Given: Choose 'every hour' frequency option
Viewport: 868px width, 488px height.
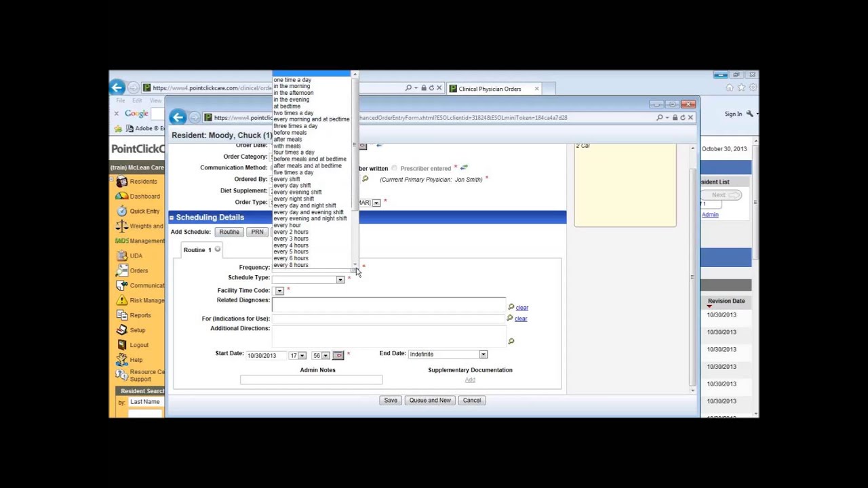Looking at the screenshot, I should tap(288, 225).
